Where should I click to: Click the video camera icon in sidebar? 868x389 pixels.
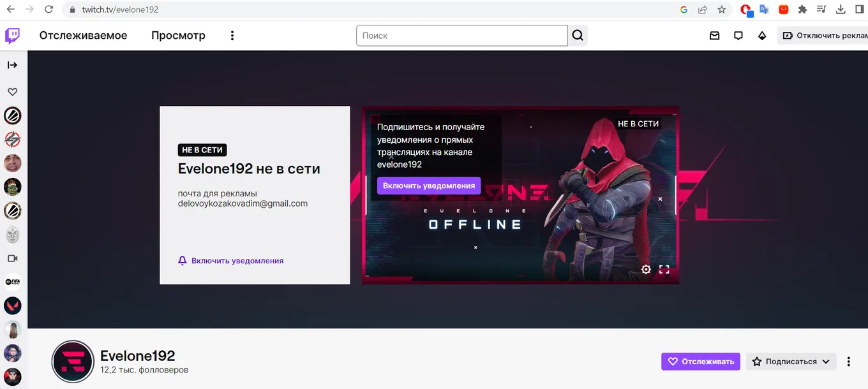[x=13, y=258]
